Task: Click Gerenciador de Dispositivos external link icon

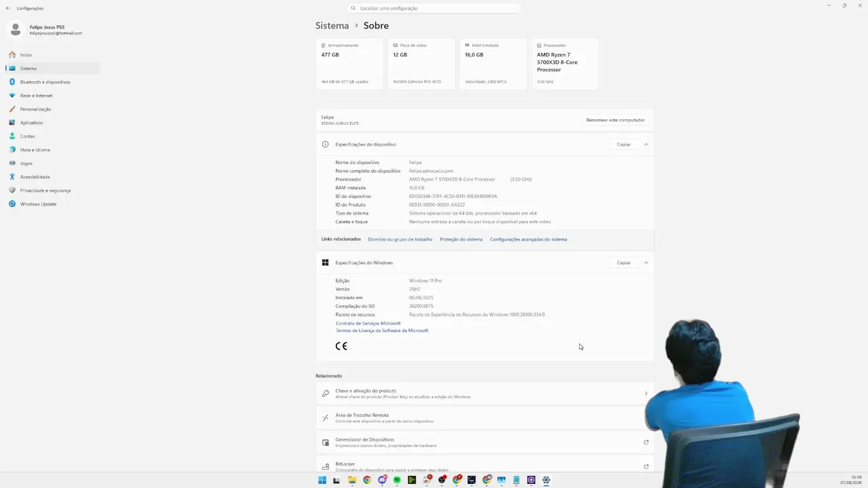Action: (x=646, y=443)
